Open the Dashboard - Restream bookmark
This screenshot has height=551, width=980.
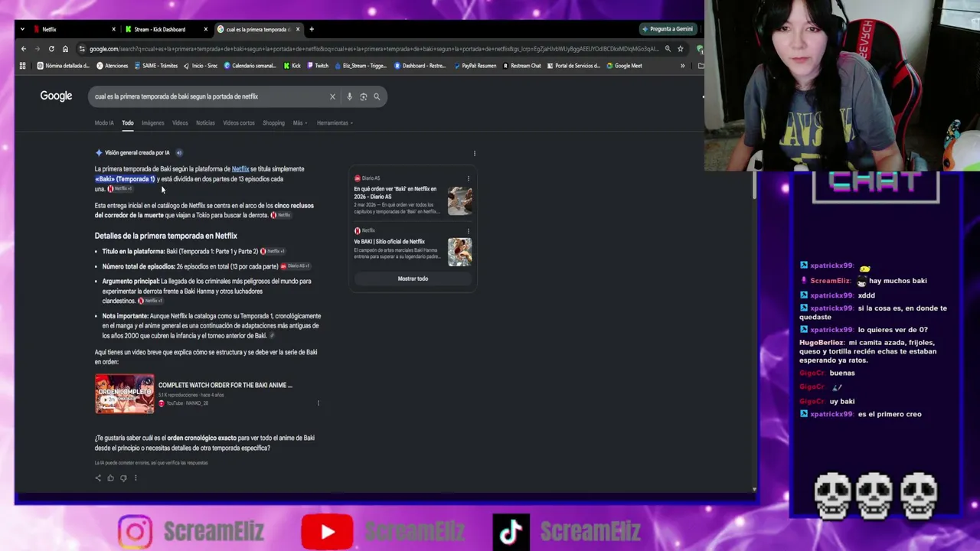tap(420, 66)
